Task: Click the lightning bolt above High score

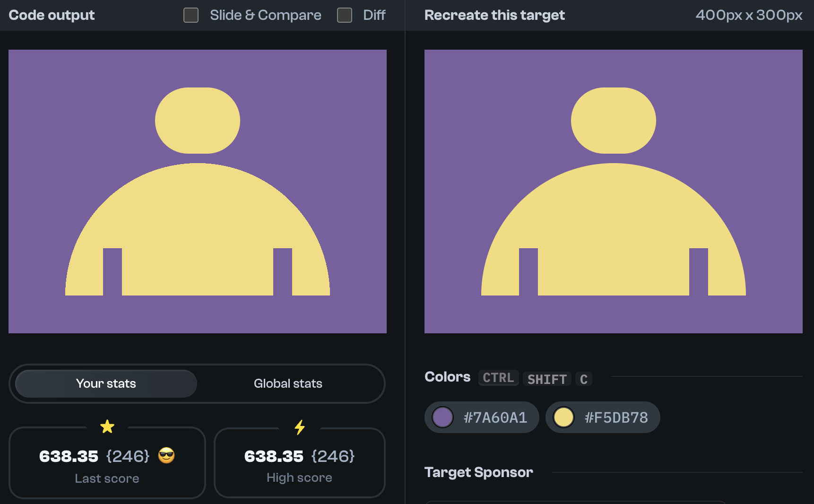Action: coord(299,426)
